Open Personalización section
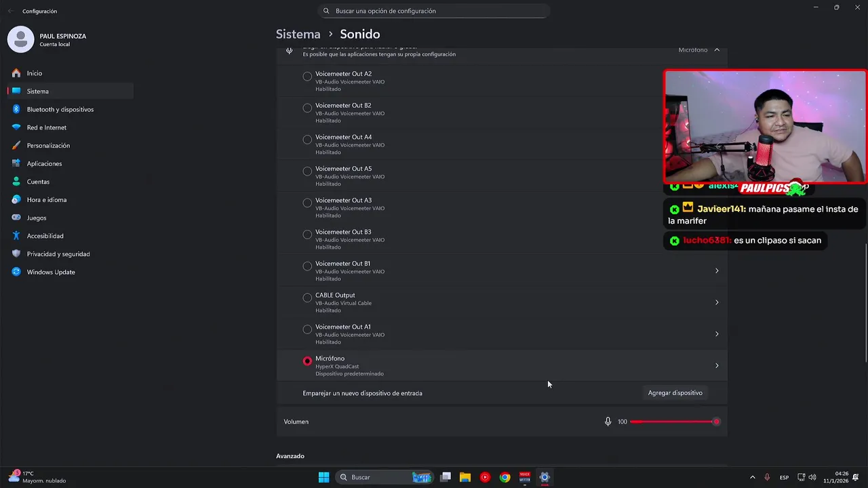Image resolution: width=868 pixels, height=488 pixels. click(71, 146)
